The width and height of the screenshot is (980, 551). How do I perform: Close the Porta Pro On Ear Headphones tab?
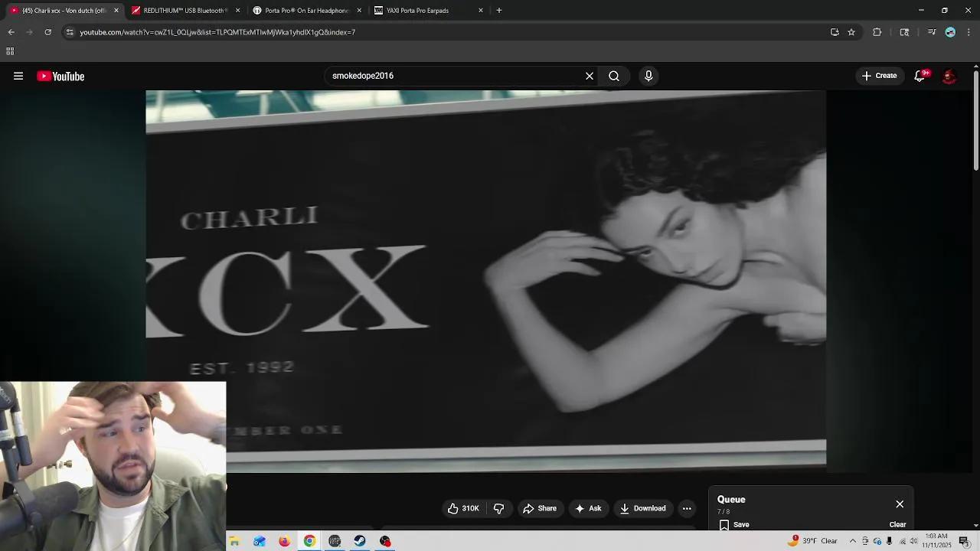point(359,11)
